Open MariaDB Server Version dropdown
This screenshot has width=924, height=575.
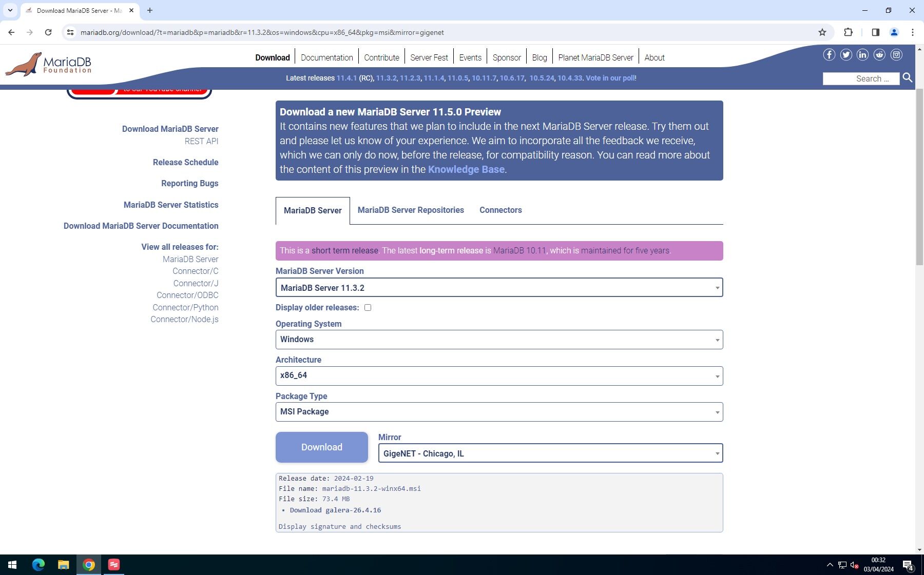pyautogui.click(x=499, y=287)
